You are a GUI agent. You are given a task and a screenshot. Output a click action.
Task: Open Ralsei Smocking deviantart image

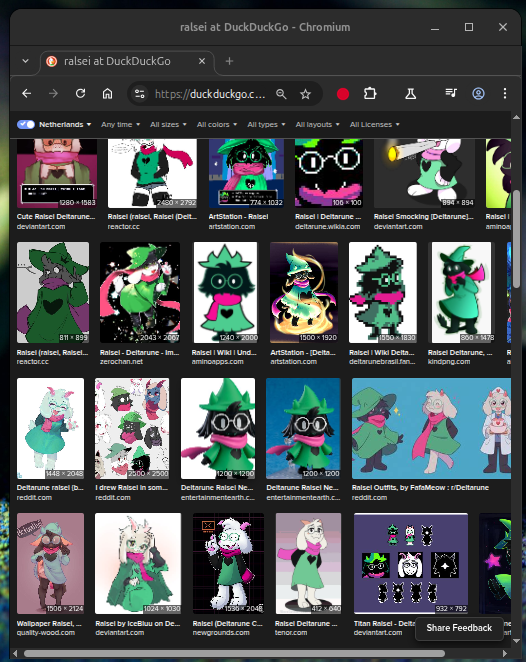click(424, 174)
